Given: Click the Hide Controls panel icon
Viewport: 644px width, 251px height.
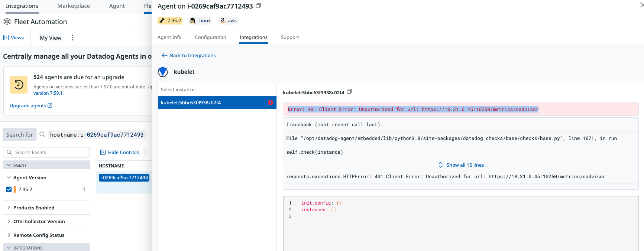Looking at the screenshot, I should tap(103, 152).
